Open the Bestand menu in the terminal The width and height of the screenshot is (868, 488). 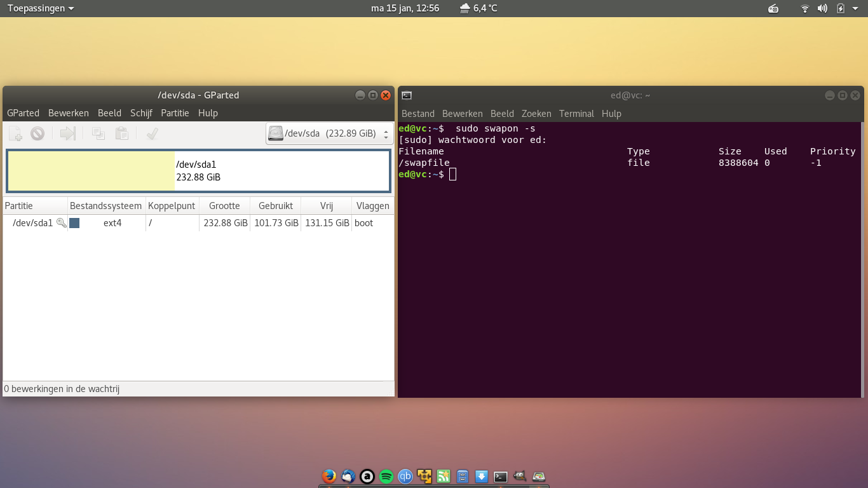(418, 114)
